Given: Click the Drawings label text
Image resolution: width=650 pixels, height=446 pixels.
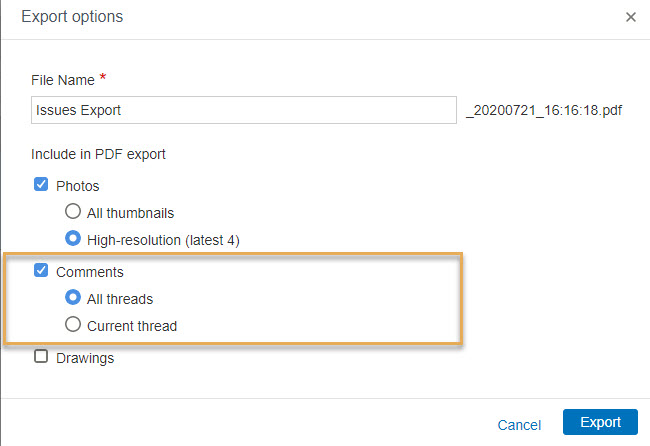Looking at the screenshot, I should click(85, 358).
